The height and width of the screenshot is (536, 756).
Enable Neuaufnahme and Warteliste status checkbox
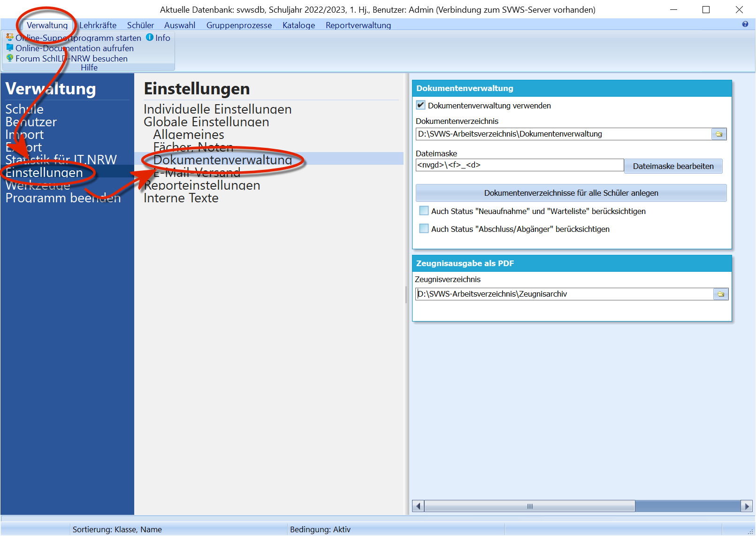[x=424, y=211]
